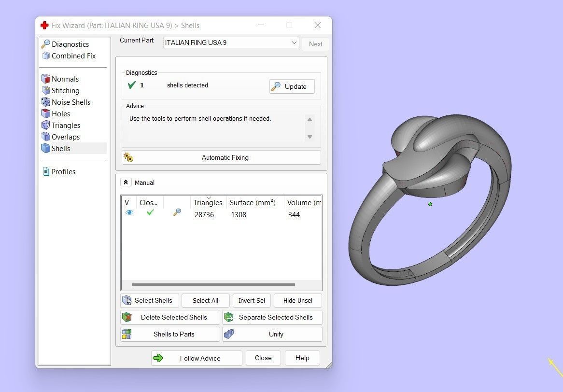This screenshot has height=392, width=563.
Task: Click the Fix Wizard red cross icon
Action: (x=44, y=25)
